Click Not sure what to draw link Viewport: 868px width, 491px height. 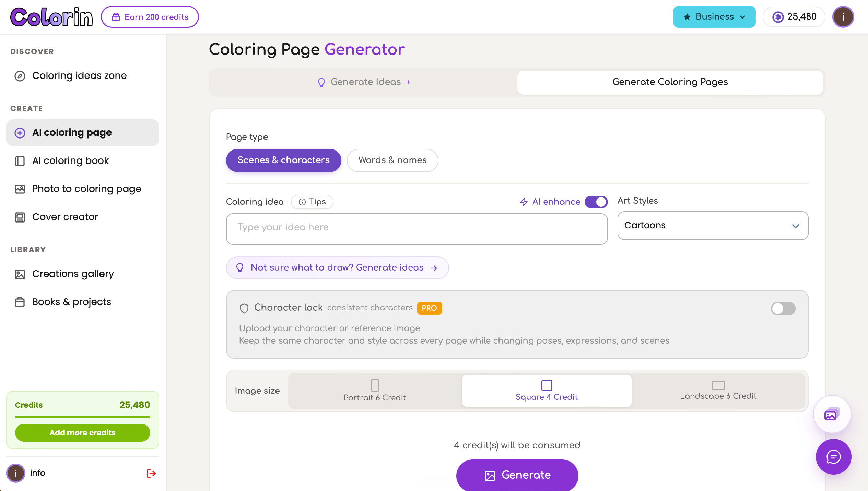click(x=337, y=268)
